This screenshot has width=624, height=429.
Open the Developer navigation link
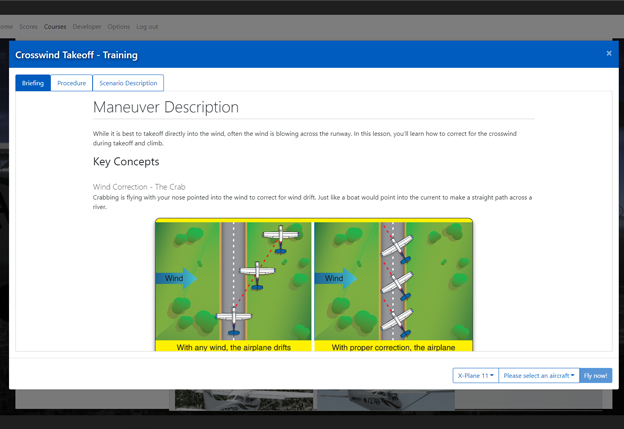point(87,27)
